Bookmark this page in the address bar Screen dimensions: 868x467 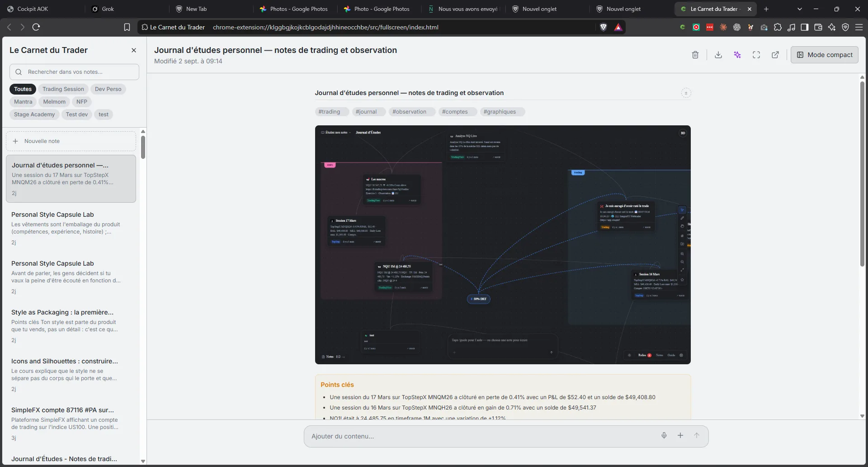tap(127, 27)
